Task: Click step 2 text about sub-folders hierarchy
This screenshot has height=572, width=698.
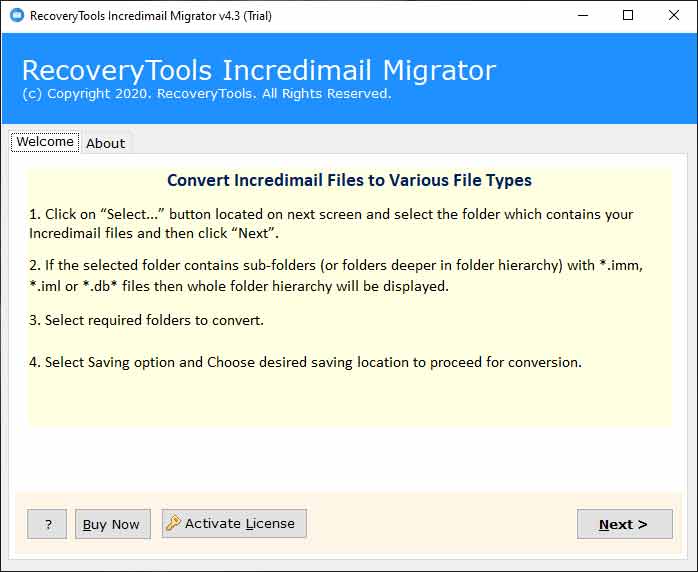Action: coord(336,276)
